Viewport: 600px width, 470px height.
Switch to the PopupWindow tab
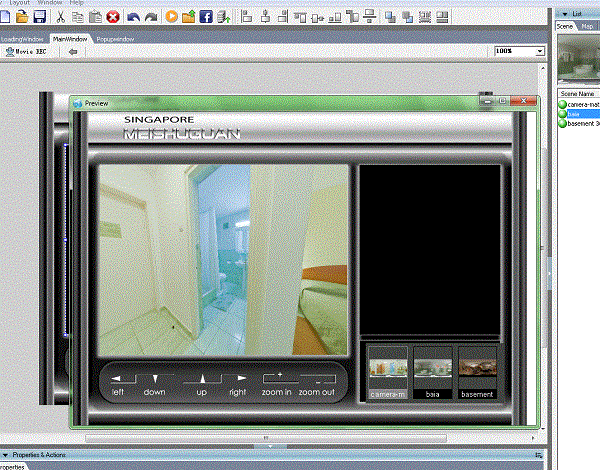point(116,39)
